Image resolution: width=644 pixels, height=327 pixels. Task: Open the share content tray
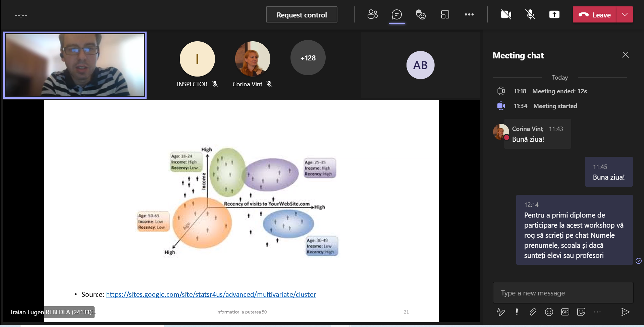point(554,14)
